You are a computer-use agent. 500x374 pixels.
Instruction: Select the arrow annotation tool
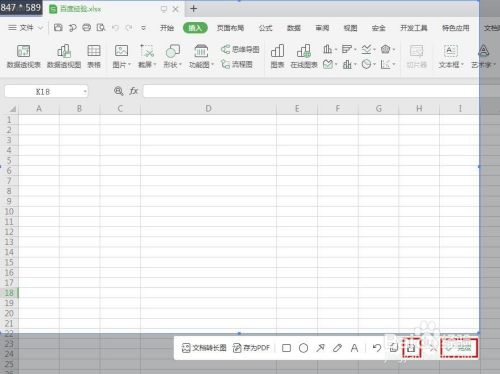[x=320, y=348]
